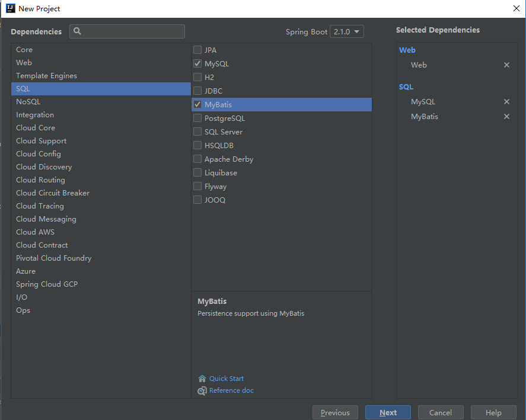Click the Web group heading
This screenshot has height=420, width=526.
pyautogui.click(x=407, y=50)
